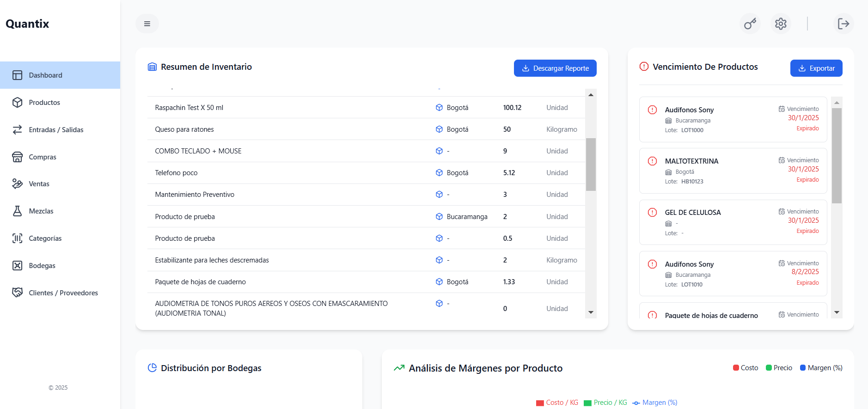The image size is (868, 409).
Task: Click inventory table scroll-up arrow
Action: pos(591,94)
